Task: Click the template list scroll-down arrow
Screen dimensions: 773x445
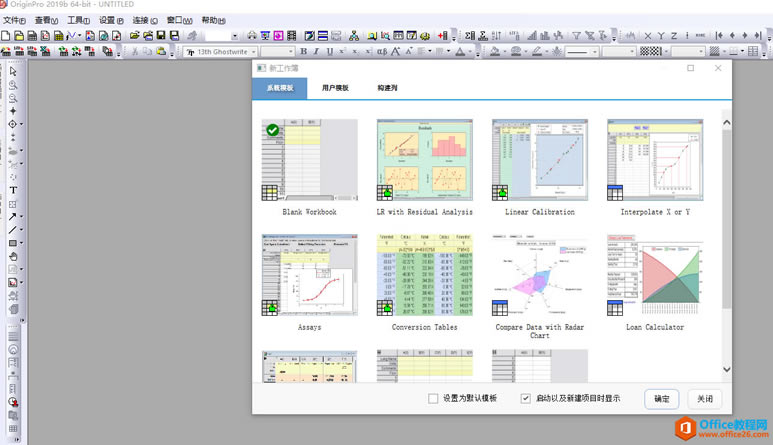Action: pos(727,369)
